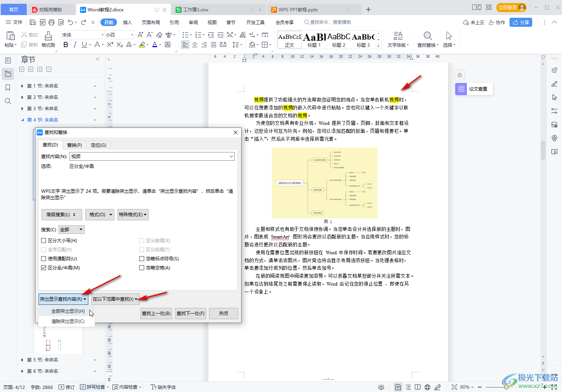
Task: Justify paragraph text
Action: 214,45
